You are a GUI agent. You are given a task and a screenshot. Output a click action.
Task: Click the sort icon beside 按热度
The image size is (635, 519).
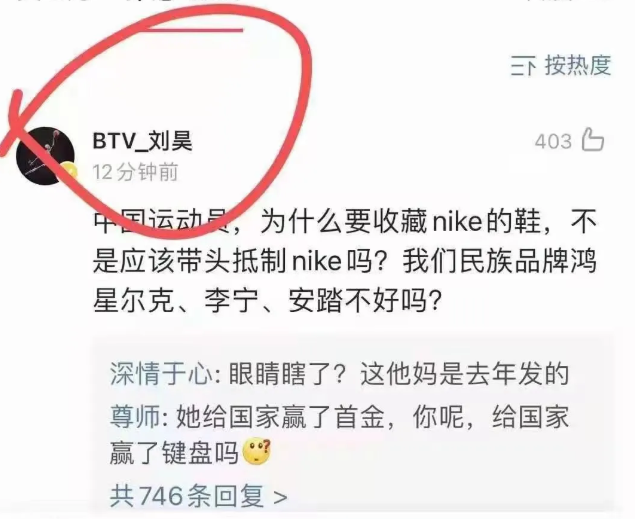pyautogui.click(x=523, y=66)
